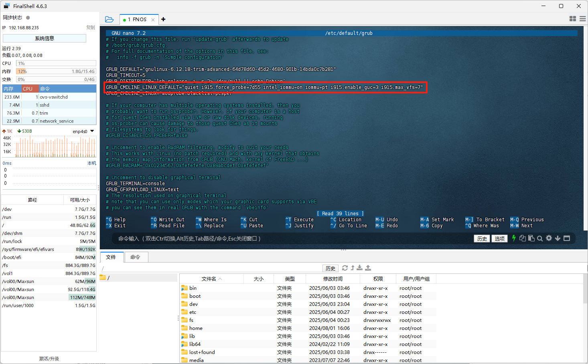Select the sshd process row
Image resolution: width=588 pixels, height=364 pixels.
(x=49, y=105)
